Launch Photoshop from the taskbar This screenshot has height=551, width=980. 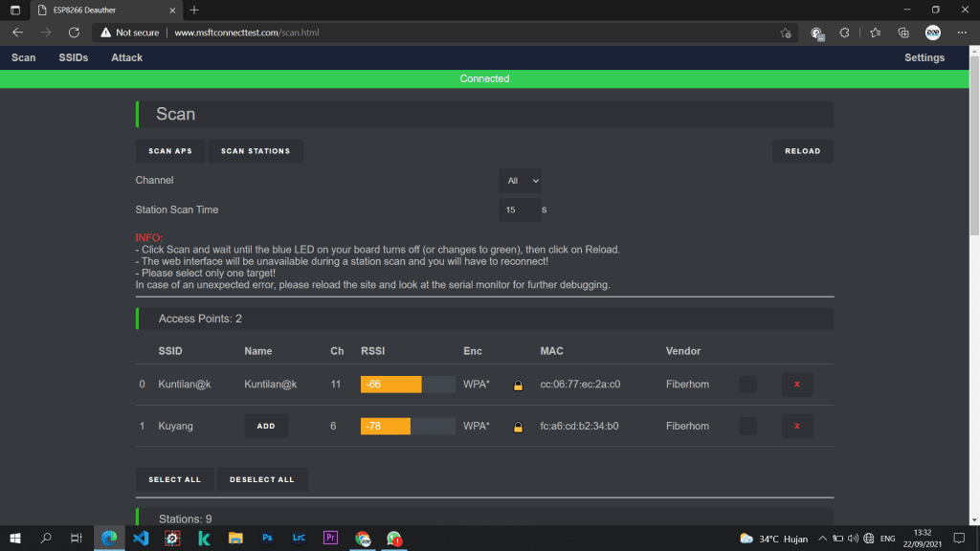(x=268, y=539)
